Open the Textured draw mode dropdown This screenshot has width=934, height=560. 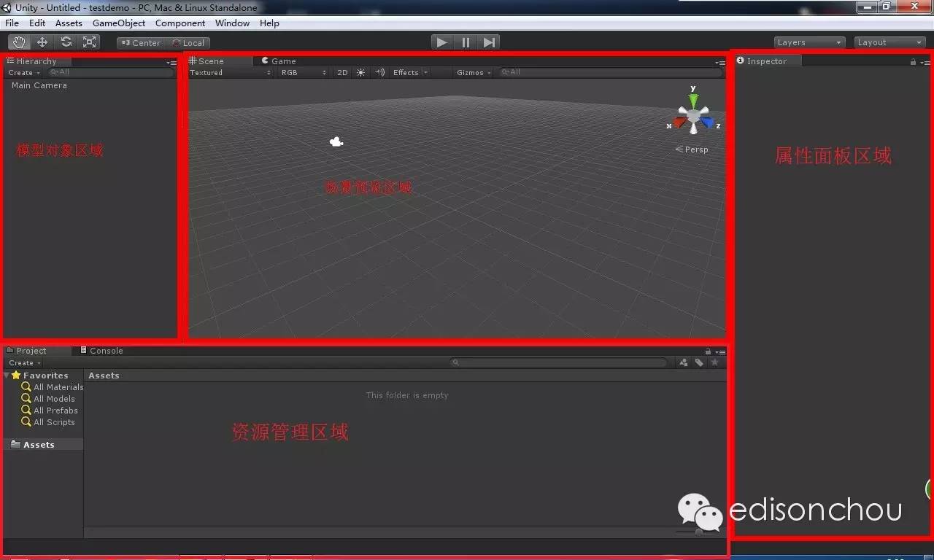230,72
